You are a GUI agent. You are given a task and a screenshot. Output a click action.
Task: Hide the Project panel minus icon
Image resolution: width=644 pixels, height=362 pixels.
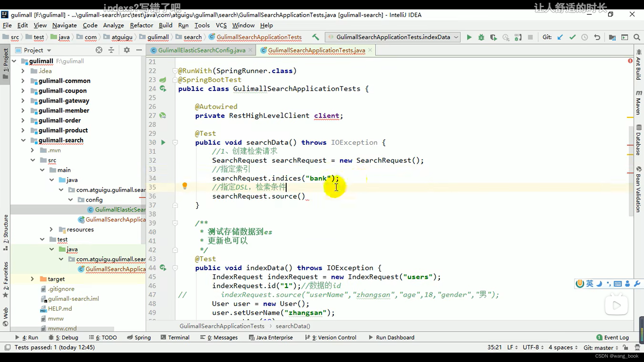click(139, 50)
